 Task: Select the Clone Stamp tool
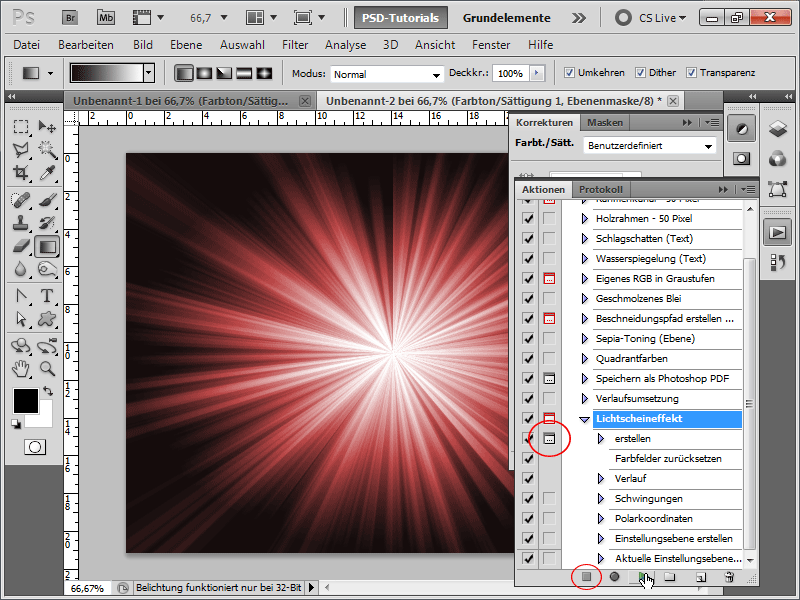pyautogui.click(x=21, y=223)
